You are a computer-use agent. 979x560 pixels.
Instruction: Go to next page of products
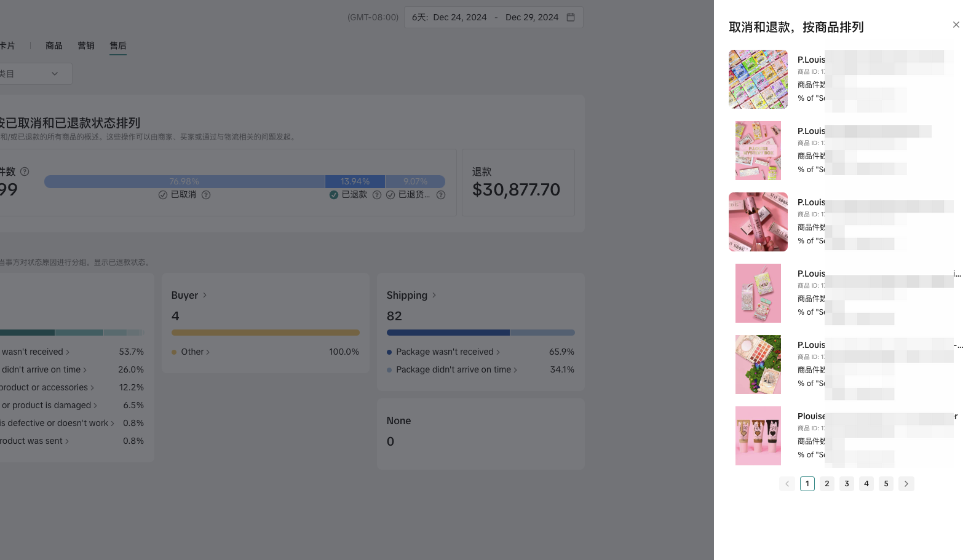pos(906,484)
